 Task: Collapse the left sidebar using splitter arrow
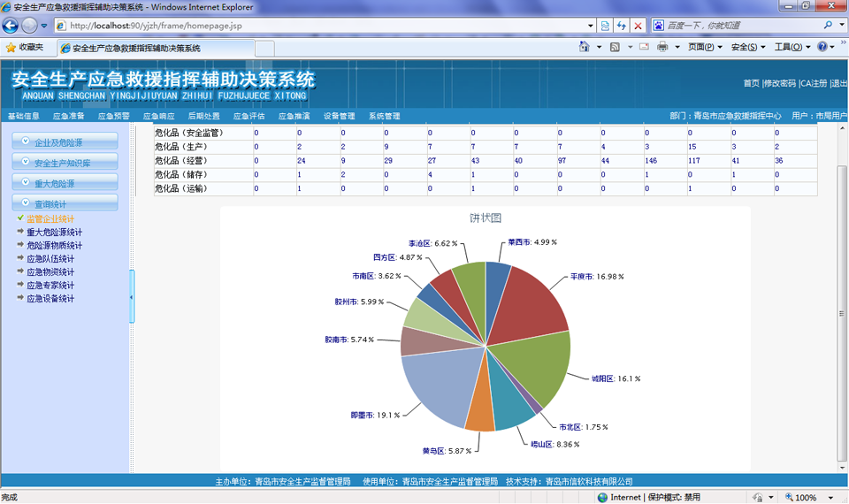click(132, 296)
